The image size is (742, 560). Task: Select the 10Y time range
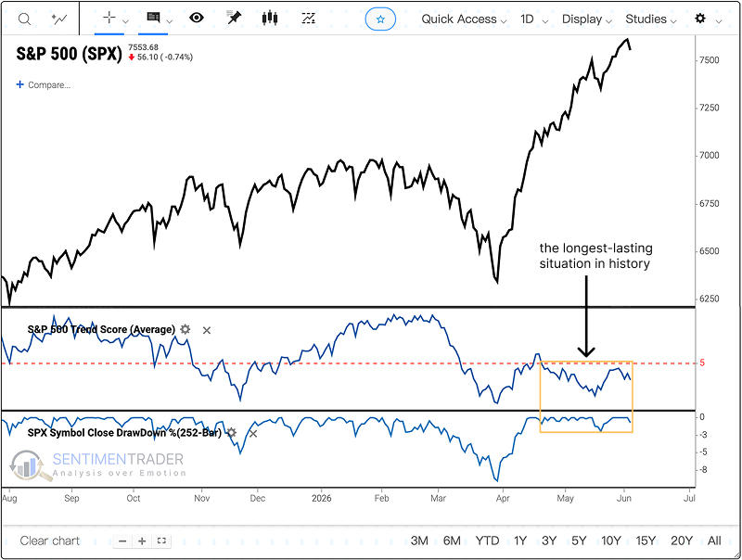pyautogui.click(x=611, y=541)
